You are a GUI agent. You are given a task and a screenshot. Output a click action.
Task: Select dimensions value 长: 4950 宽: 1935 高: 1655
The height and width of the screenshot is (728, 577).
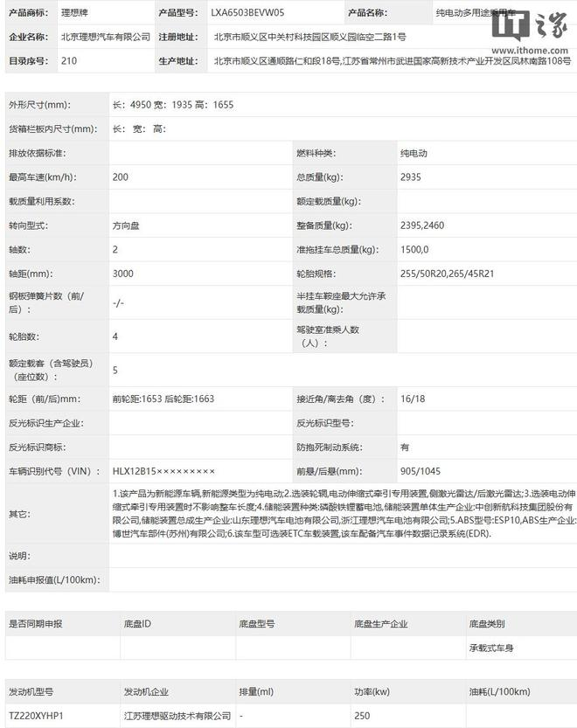point(173,105)
